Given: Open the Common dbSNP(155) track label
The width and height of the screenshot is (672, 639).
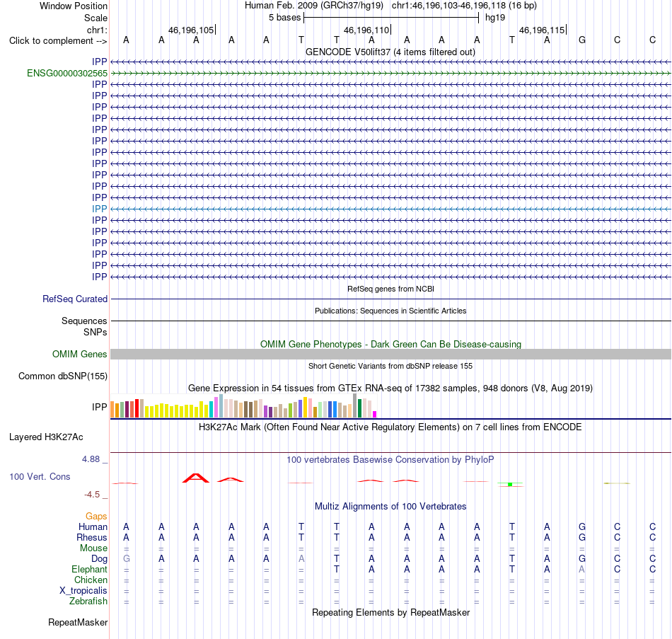Looking at the screenshot, I should (63, 376).
